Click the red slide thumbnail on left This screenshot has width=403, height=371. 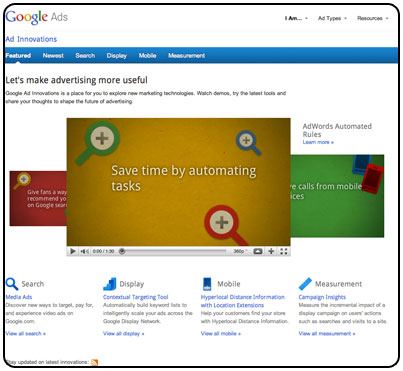click(38, 198)
